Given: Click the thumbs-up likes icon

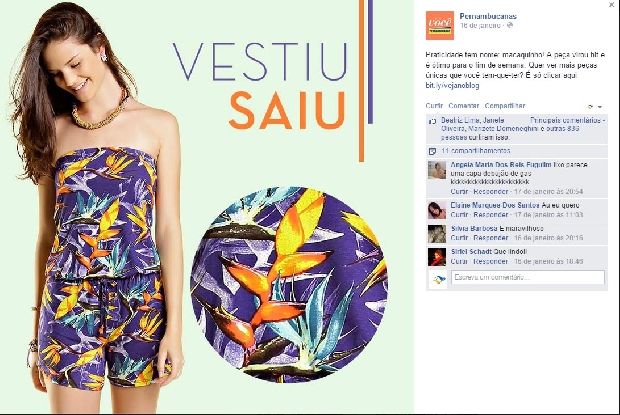Looking at the screenshot, I should 433,121.
